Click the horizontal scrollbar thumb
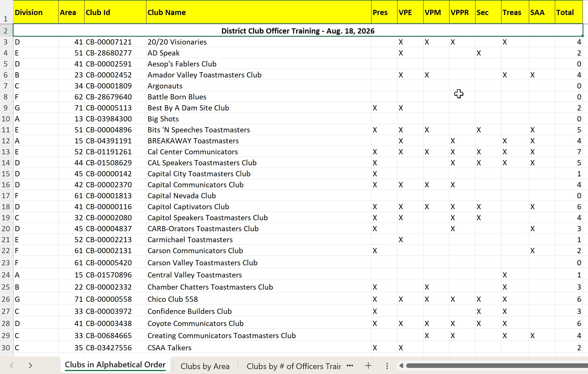 coord(497,366)
